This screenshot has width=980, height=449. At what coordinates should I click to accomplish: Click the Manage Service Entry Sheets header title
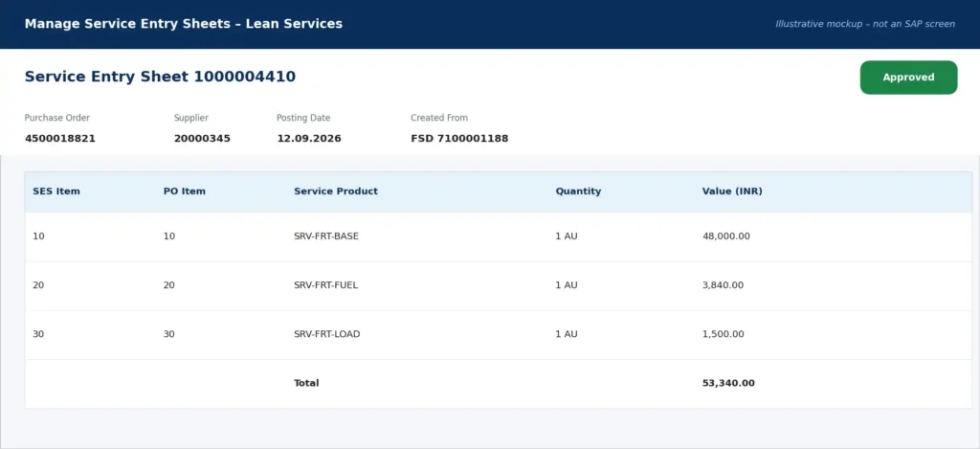[183, 24]
